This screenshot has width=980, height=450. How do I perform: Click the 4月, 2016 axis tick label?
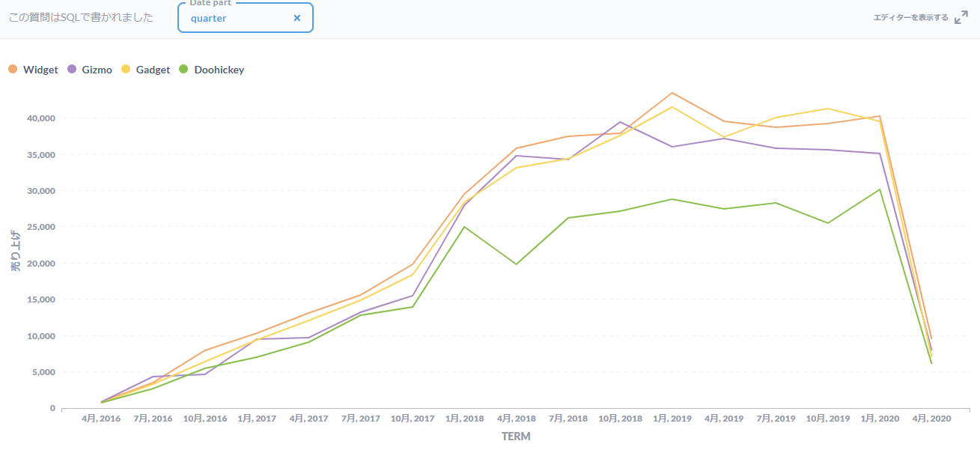[101, 419]
